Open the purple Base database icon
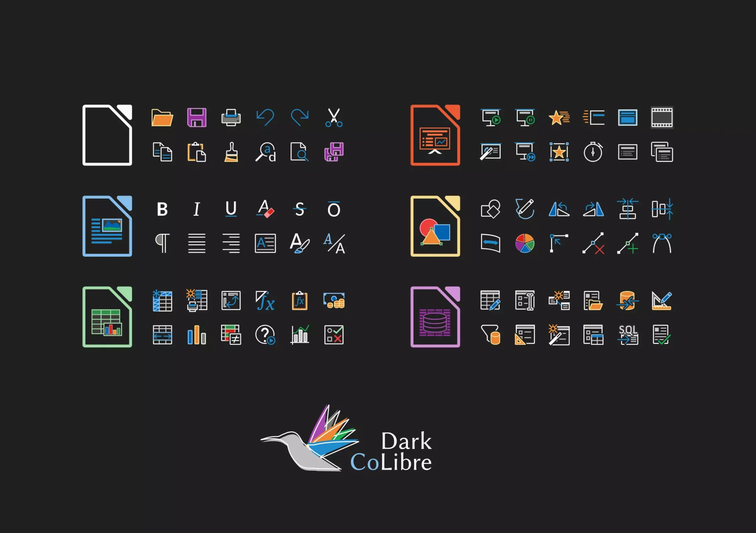The height and width of the screenshot is (533, 756). [x=435, y=317]
